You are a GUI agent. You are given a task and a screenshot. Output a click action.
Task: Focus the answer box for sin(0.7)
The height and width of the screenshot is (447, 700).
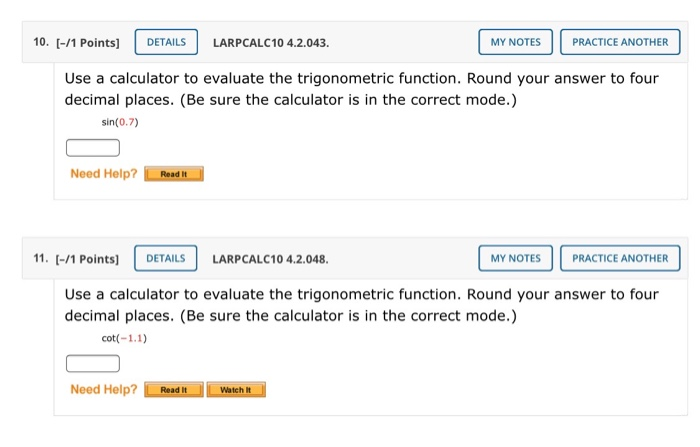tap(93, 148)
